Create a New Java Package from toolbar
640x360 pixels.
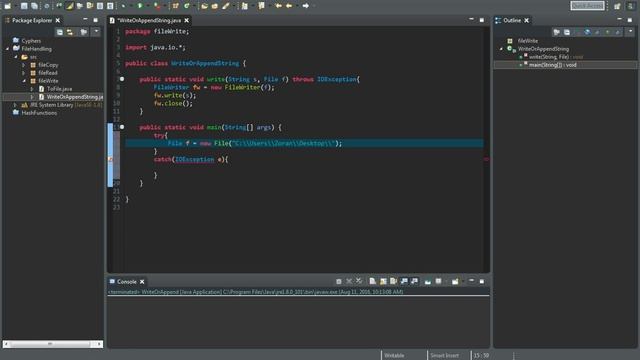pyautogui.click(x=176, y=6)
